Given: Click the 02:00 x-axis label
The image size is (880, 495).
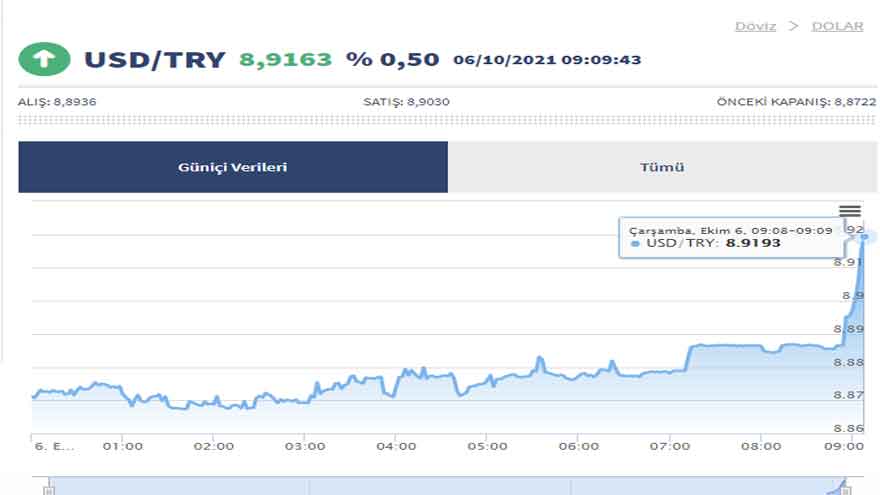Looking at the screenshot, I should (x=214, y=446).
